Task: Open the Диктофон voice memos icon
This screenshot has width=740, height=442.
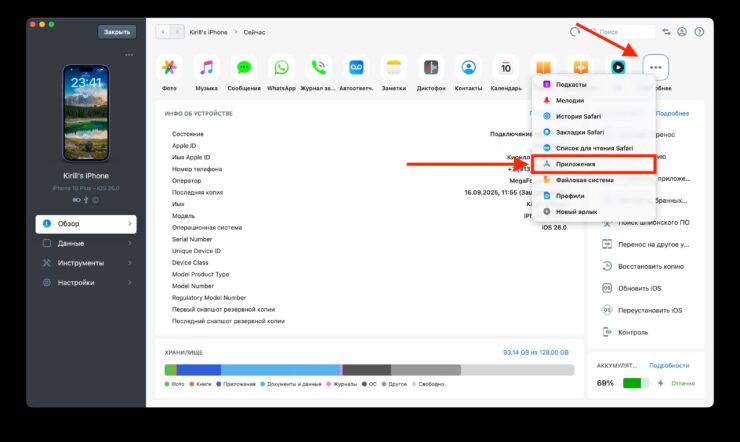Action: coord(431,68)
